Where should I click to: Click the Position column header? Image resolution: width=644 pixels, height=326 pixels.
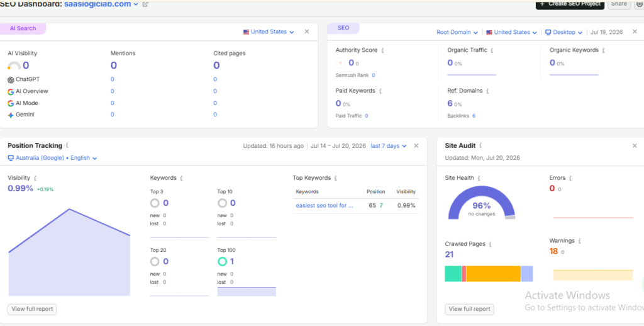tap(376, 191)
